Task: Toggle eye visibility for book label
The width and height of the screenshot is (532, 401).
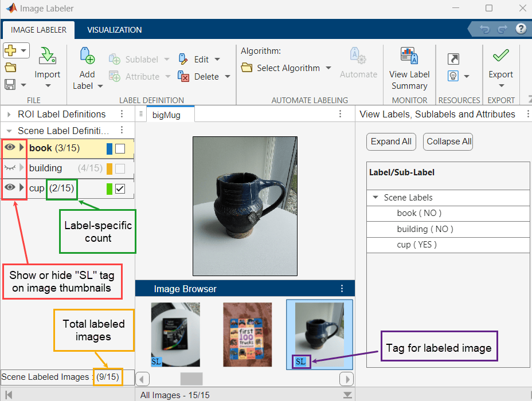Action: tap(10, 147)
